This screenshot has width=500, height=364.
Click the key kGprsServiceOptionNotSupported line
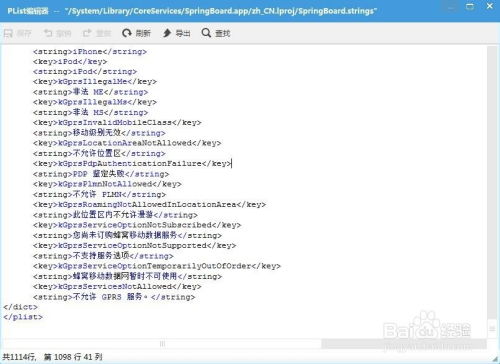(134, 246)
